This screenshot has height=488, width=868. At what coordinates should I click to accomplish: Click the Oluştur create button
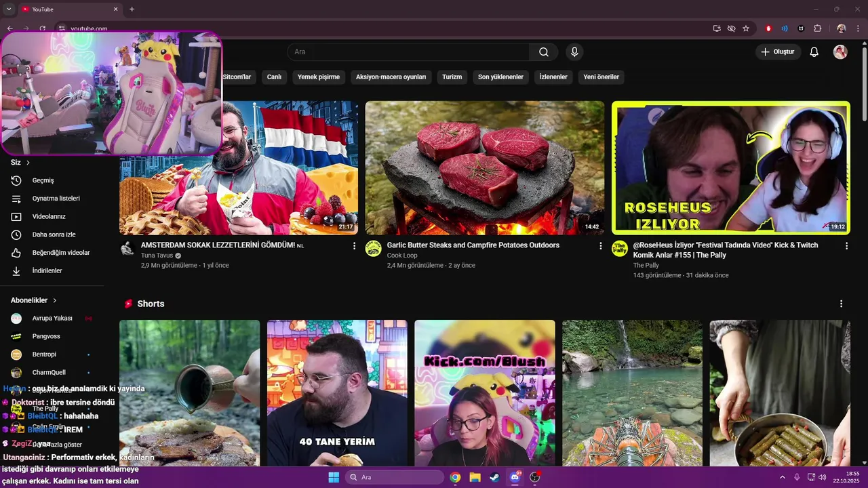pos(778,52)
